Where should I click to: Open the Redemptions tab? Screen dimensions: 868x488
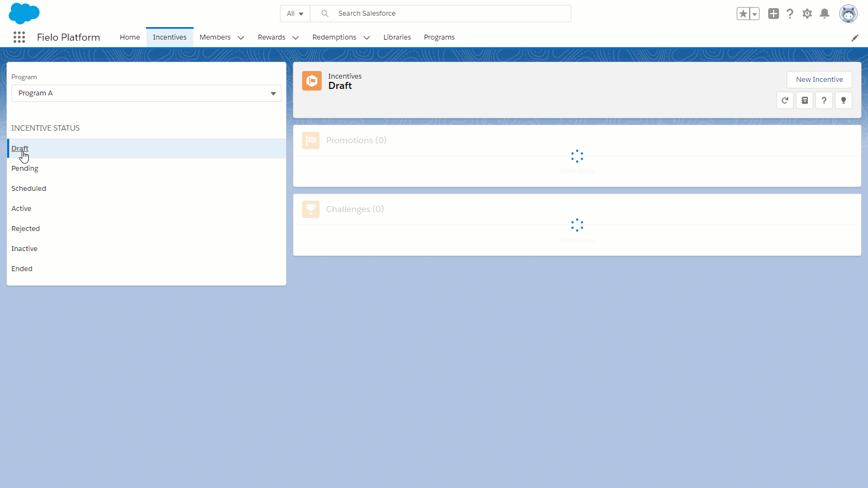pyautogui.click(x=334, y=37)
